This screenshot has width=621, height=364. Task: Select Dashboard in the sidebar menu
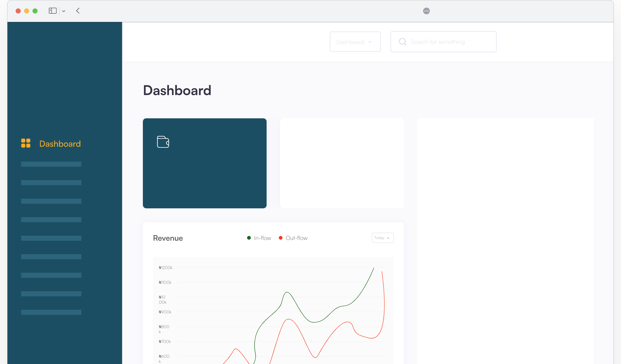[x=60, y=144]
